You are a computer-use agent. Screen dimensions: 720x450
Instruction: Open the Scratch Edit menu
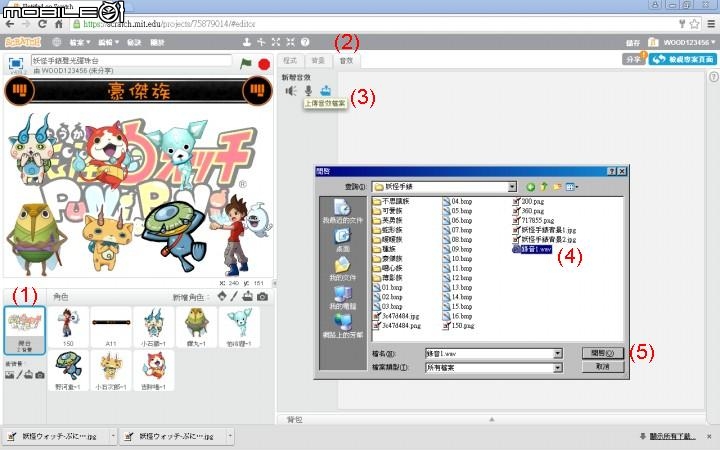108,42
